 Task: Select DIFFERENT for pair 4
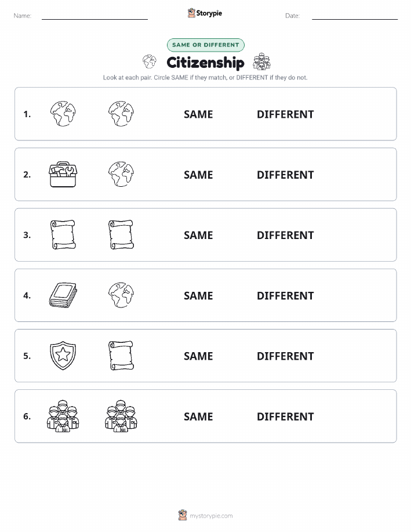point(285,295)
